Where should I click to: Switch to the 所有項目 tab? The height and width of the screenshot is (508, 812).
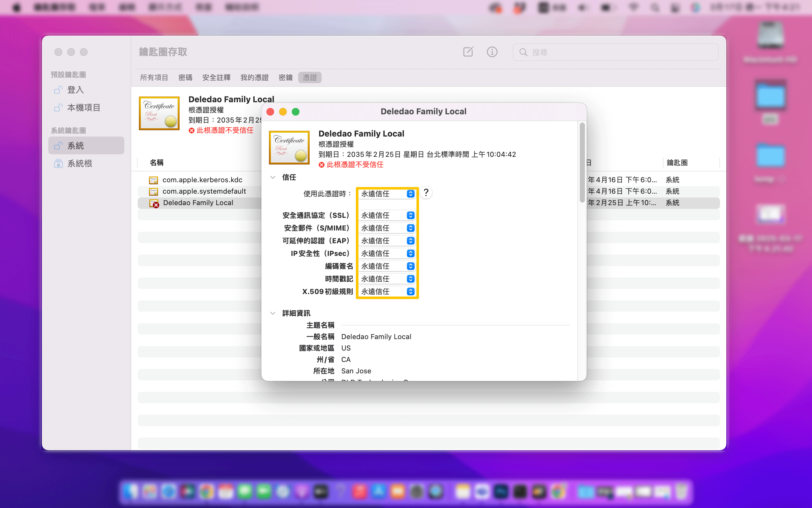point(154,77)
